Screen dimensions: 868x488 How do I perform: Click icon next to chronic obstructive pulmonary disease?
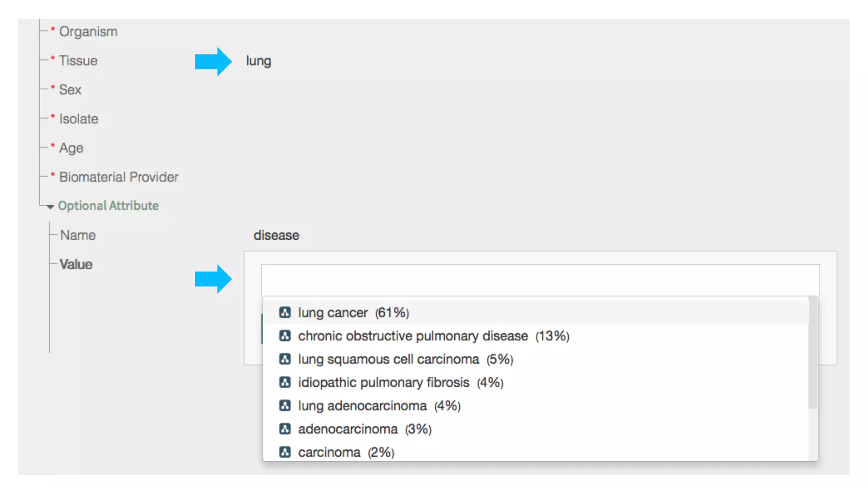285,336
